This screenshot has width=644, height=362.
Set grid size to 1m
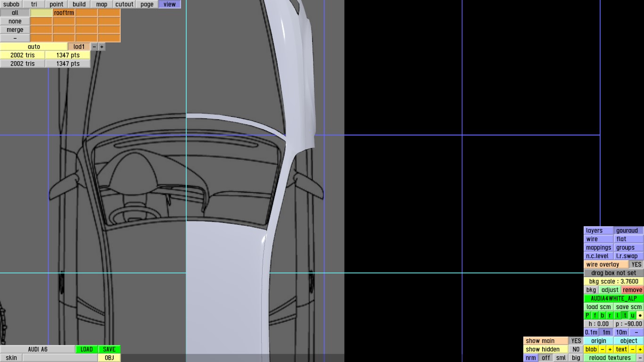606,332
